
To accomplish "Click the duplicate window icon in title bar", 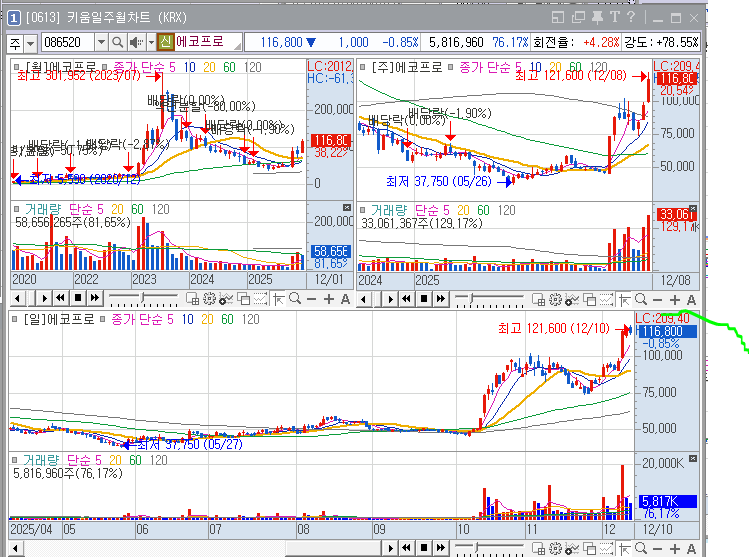I will (578, 18).
